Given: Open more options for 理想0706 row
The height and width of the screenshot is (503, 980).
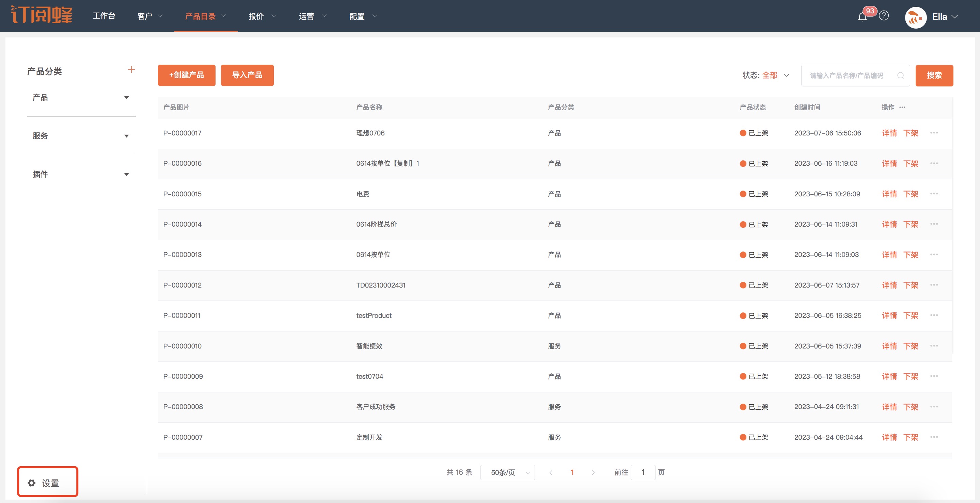Looking at the screenshot, I should coord(934,133).
